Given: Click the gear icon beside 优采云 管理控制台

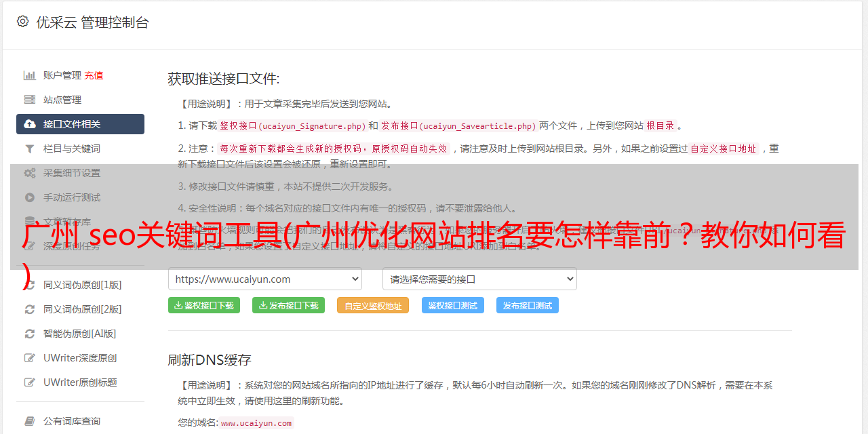Looking at the screenshot, I should coord(22,22).
